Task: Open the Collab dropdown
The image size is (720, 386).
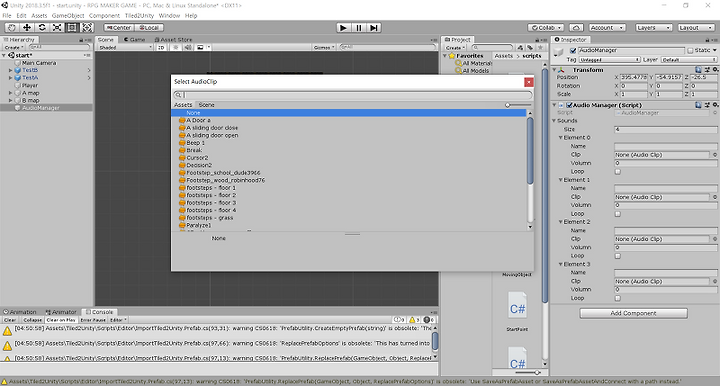Action: 546,28
